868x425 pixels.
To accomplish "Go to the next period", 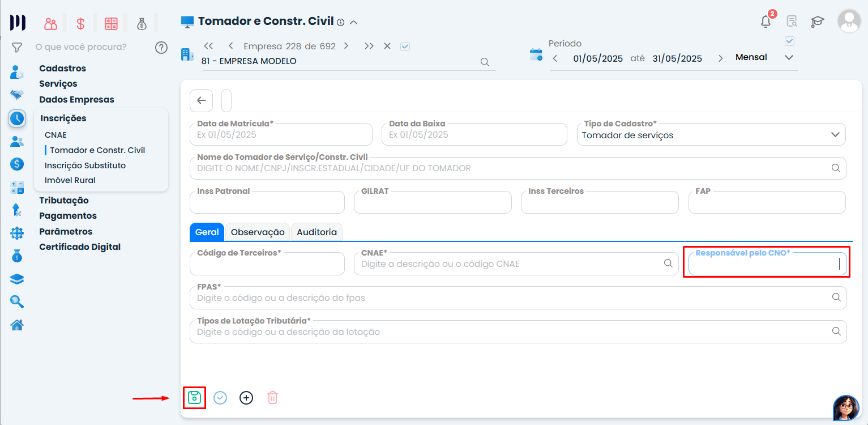I will coord(721,58).
